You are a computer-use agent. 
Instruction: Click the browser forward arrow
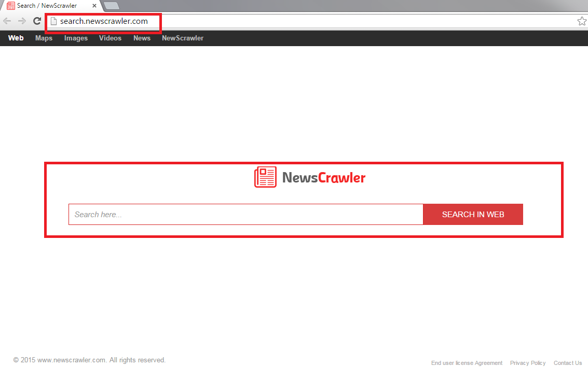(x=22, y=21)
